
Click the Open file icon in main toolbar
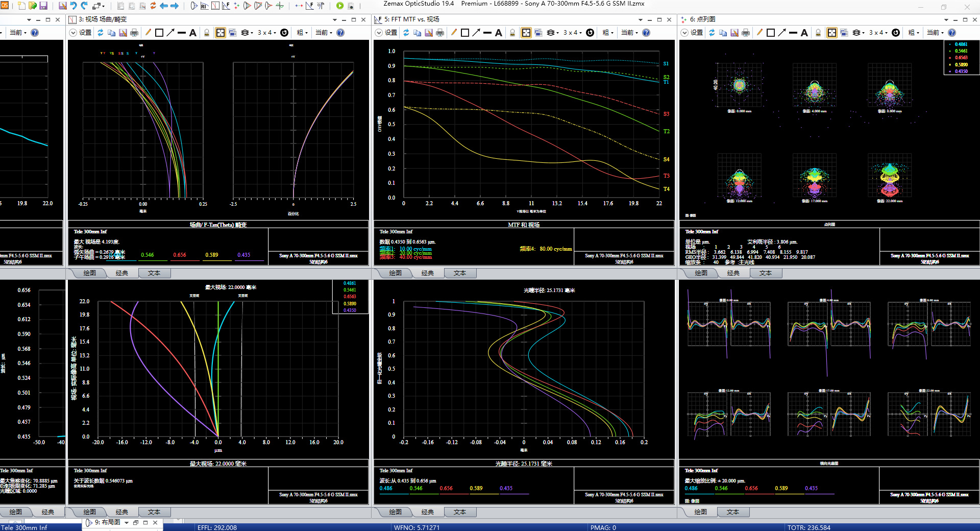click(x=33, y=6)
